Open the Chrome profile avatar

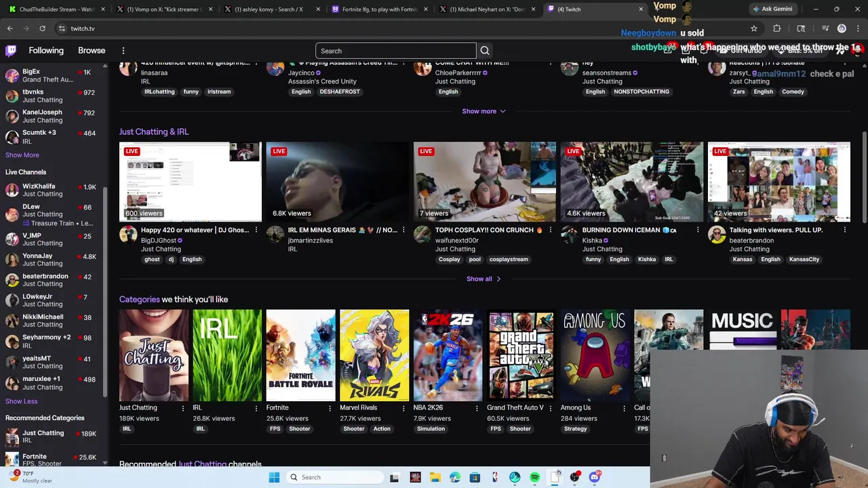coord(842,28)
